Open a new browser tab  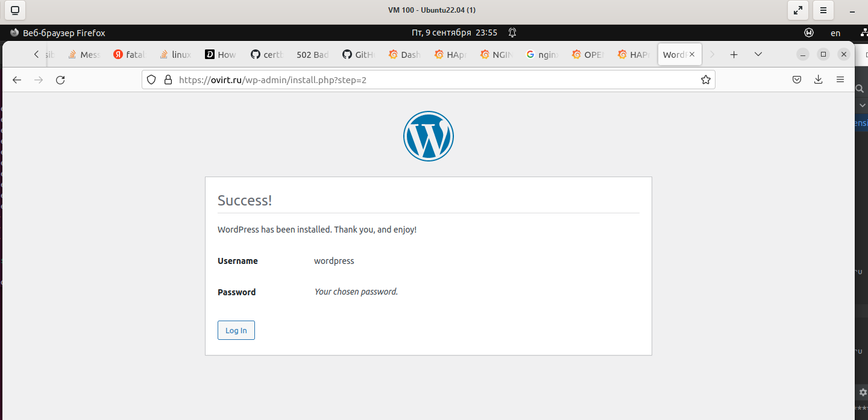pos(734,54)
